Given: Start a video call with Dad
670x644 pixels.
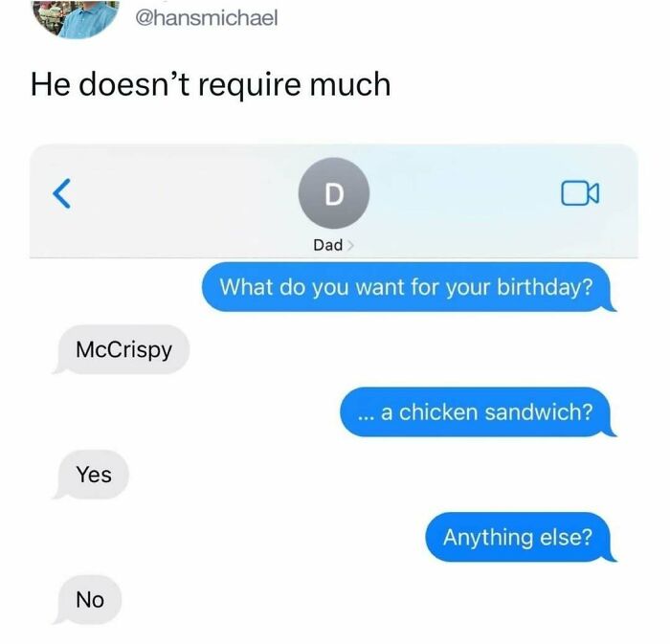Looking at the screenshot, I should point(580,193).
